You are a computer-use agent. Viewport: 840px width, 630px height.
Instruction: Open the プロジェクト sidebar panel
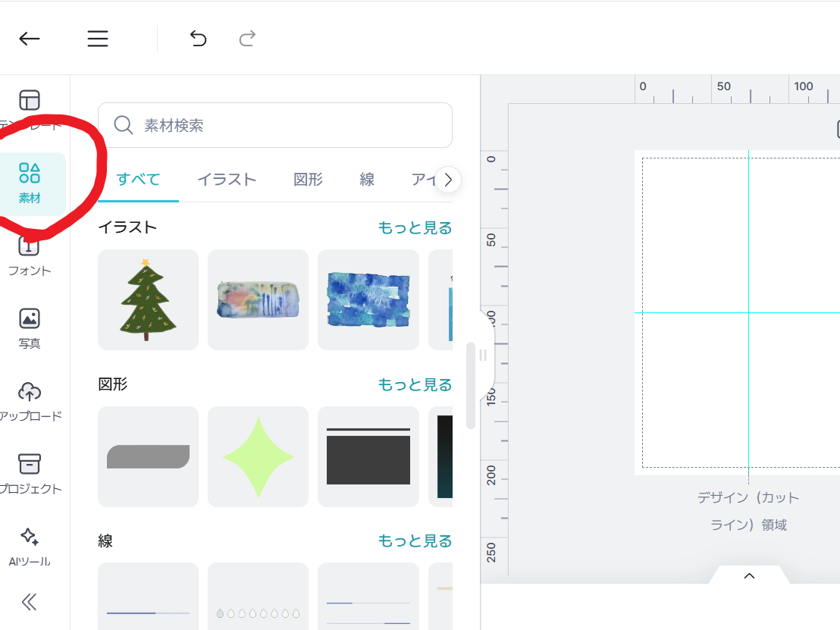[x=30, y=474]
